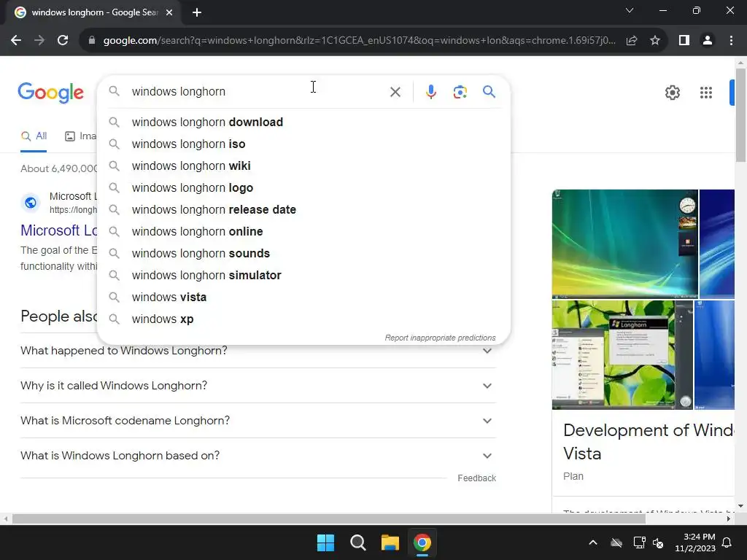Open the Windows Start menu
Image resolution: width=747 pixels, height=560 pixels.
(x=326, y=542)
